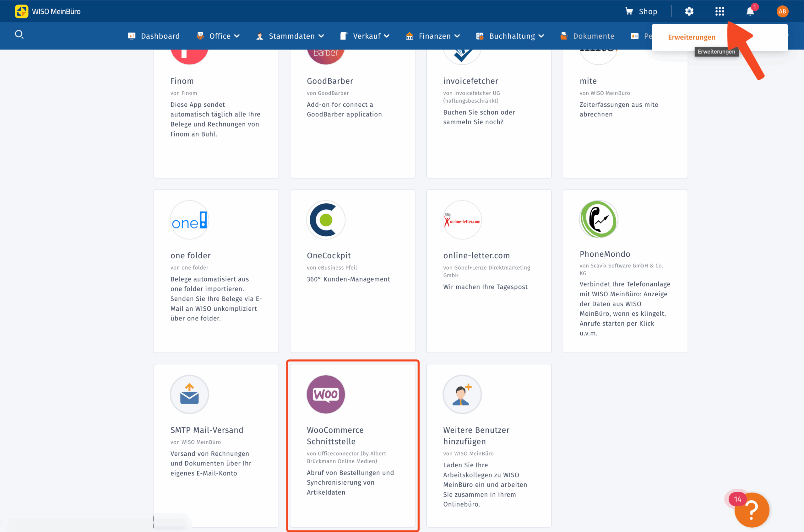The width and height of the screenshot is (804, 532).
Task: Open the apps grid icon
Action: [720, 11]
